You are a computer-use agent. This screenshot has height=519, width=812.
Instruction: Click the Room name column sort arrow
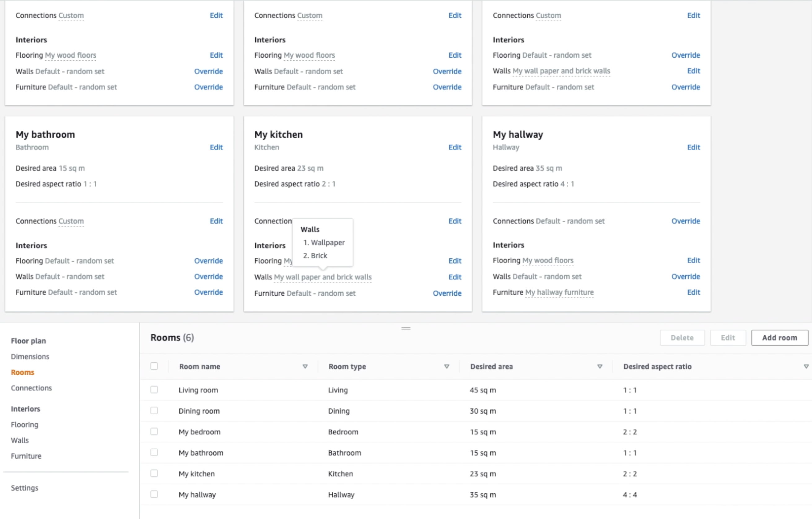305,367
